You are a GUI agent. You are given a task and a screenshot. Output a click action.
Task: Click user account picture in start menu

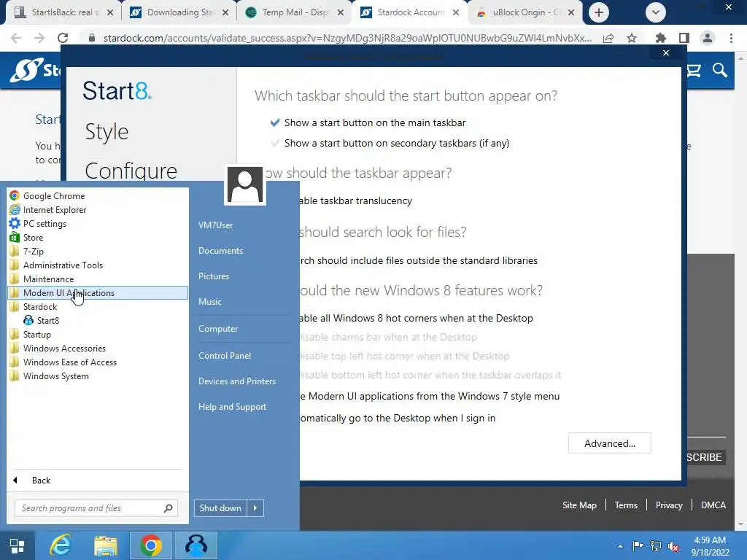[x=245, y=184]
